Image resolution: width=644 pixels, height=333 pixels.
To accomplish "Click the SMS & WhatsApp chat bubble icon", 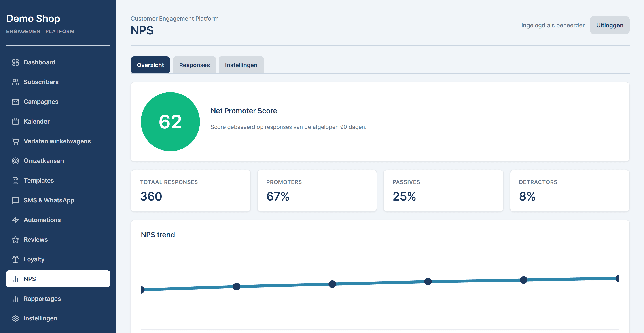I will 15,200.
